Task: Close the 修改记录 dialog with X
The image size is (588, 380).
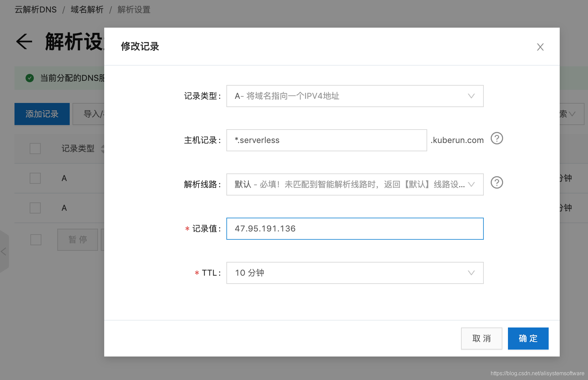Action: point(540,47)
